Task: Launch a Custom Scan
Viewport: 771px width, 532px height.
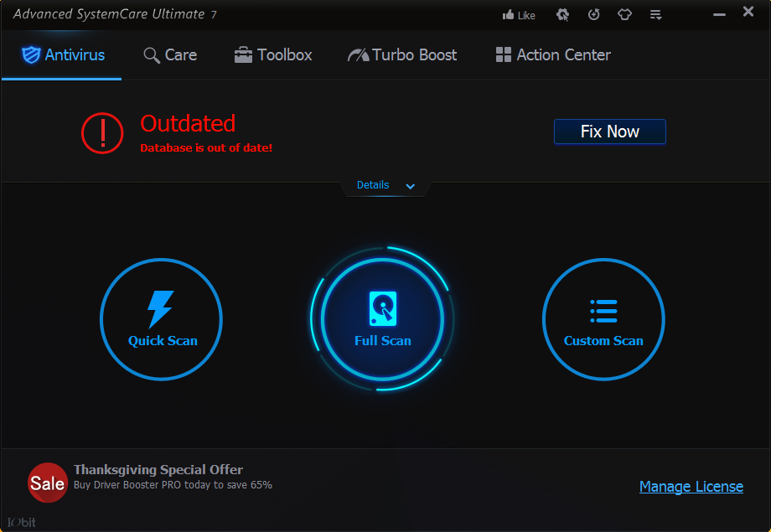Action: tap(603, 319)
